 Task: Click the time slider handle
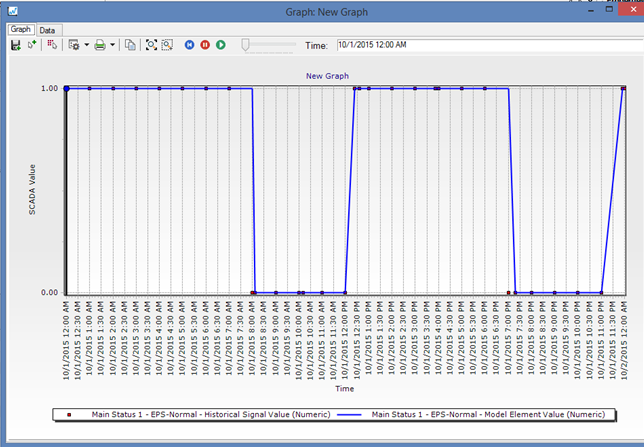(245, 45)
